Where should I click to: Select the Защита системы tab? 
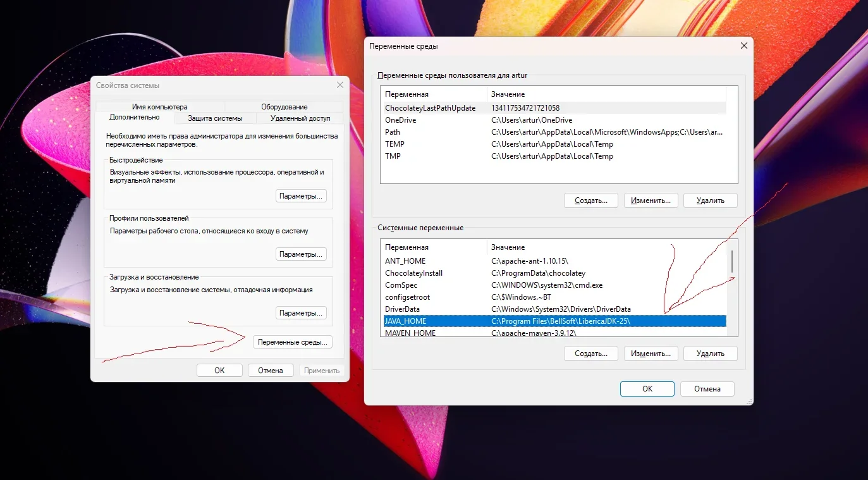pyautogui.click(x=215, y=118)
